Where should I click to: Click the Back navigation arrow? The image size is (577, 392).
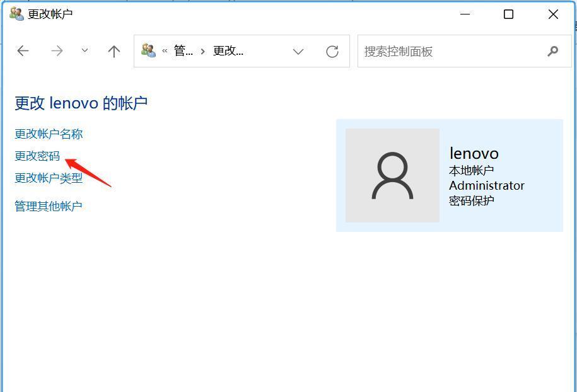pyautogui.click(x=23, y=51)
